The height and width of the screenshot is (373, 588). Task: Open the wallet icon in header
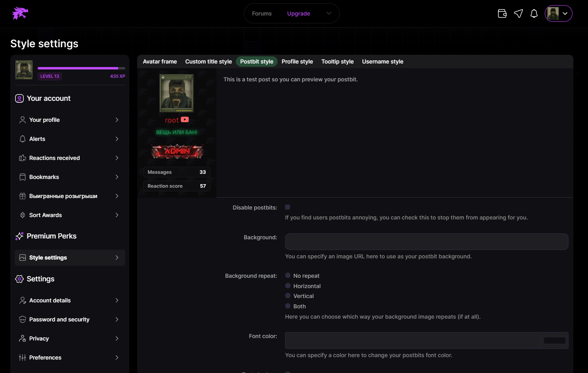502,13
